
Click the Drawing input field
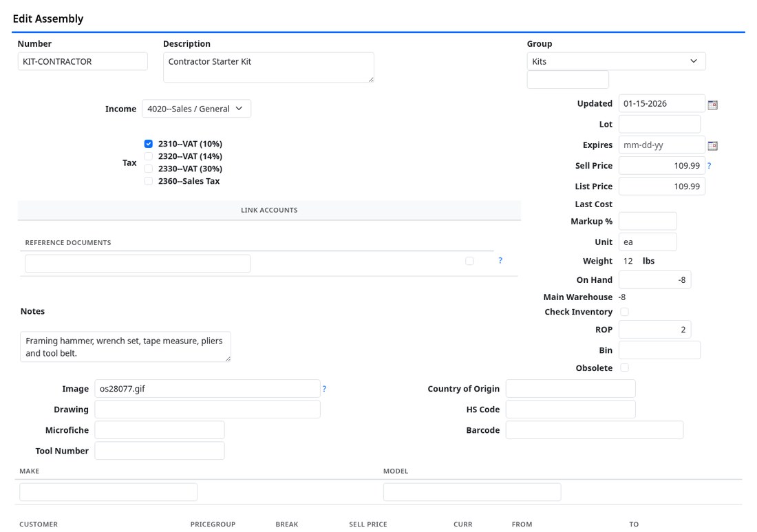[207, 409]
